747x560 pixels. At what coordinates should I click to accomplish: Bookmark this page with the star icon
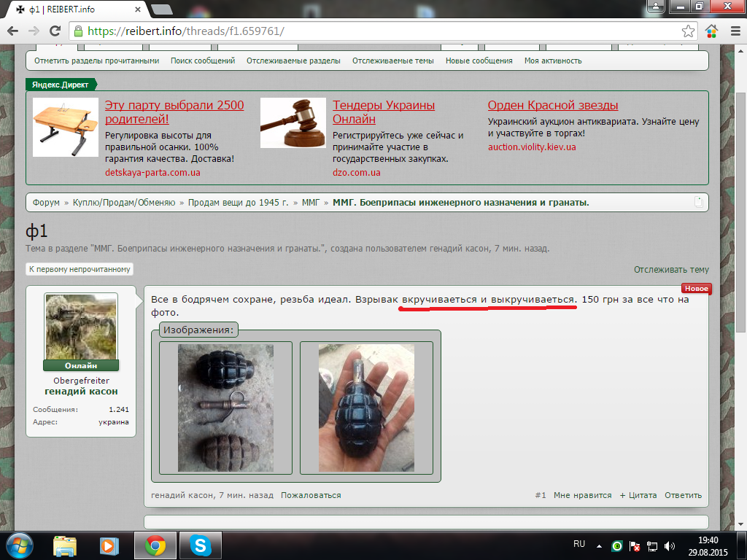coord(688,31)
